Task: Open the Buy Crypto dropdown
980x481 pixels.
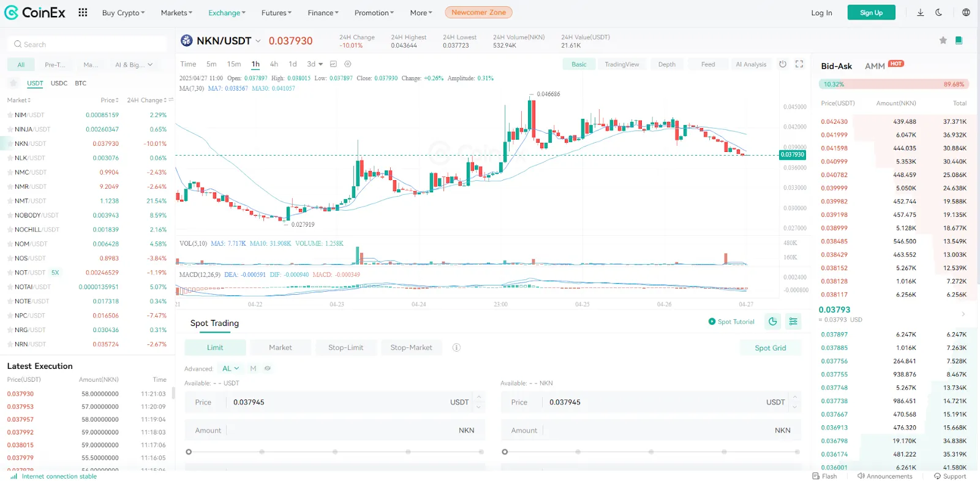Action: coord(124,12)
